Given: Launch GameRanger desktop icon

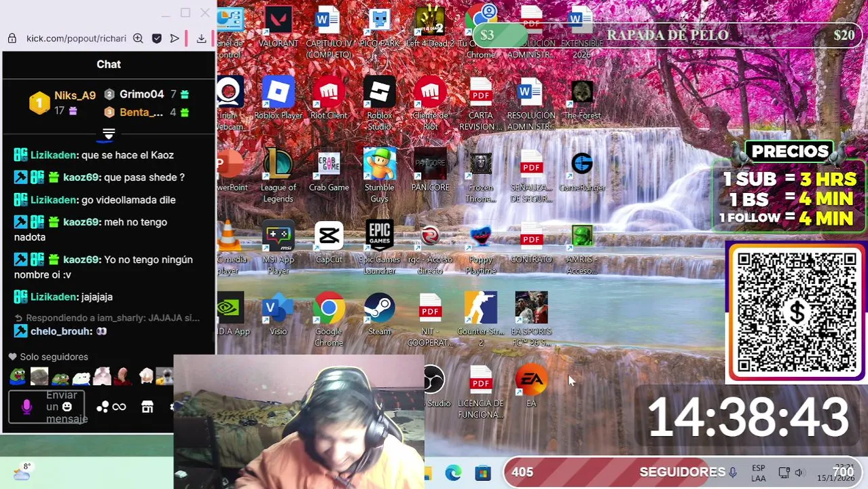Looking at the screenshot, I should (x=582, y=171).
